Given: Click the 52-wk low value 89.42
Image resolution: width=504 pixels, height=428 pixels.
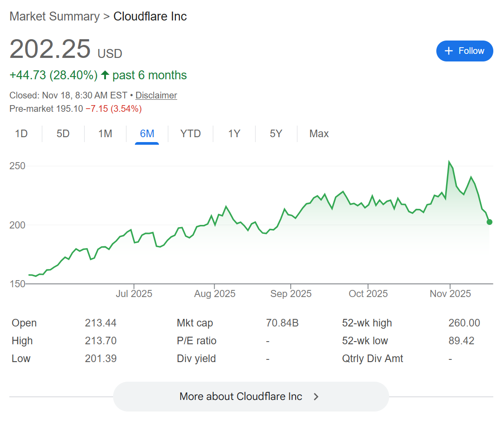Looking at the screenshot, I should pyautogui.click(x=461, y=341).
